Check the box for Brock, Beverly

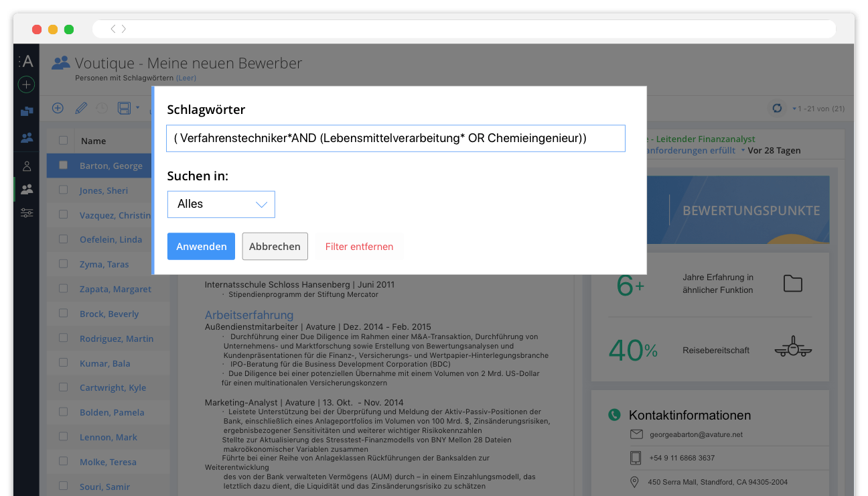click(x=63, y=313)
